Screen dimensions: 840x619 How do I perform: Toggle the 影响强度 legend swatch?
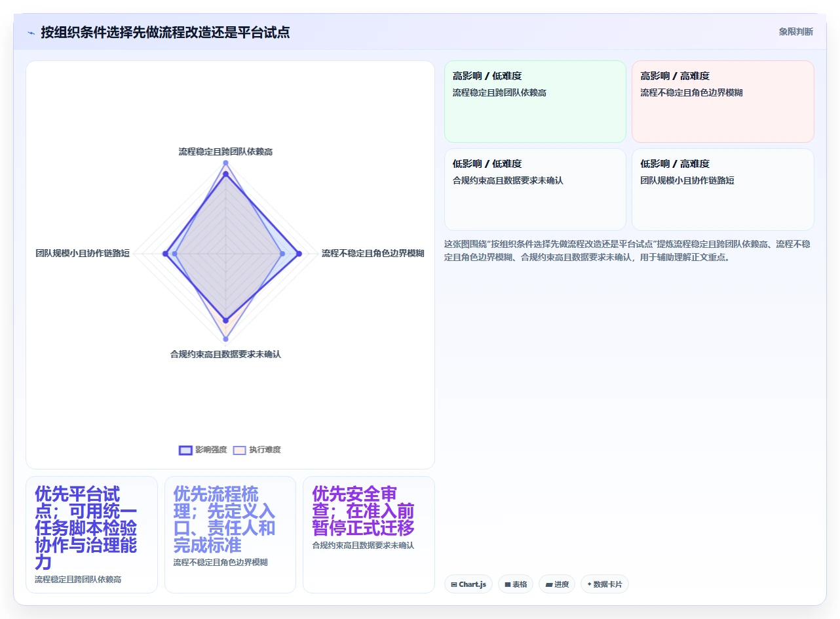tap(185, 450)
